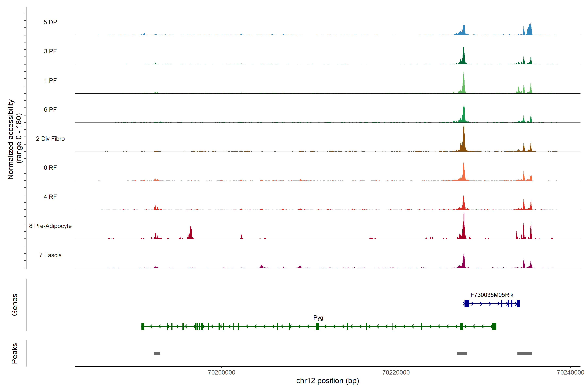
Task: Click the 8 Pre-Adipocyte track label
Action: click(x=50, y=226)
